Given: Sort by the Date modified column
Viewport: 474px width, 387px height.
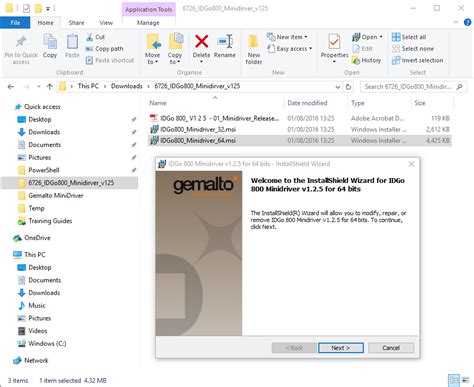Looking at the screenshot, I should click(x=307, y=103).
